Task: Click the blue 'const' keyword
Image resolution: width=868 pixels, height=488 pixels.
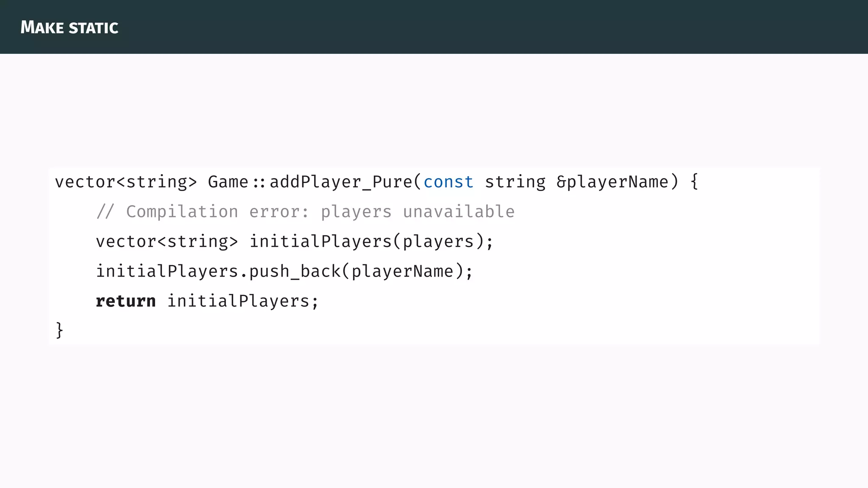Action: pos(448,182)
